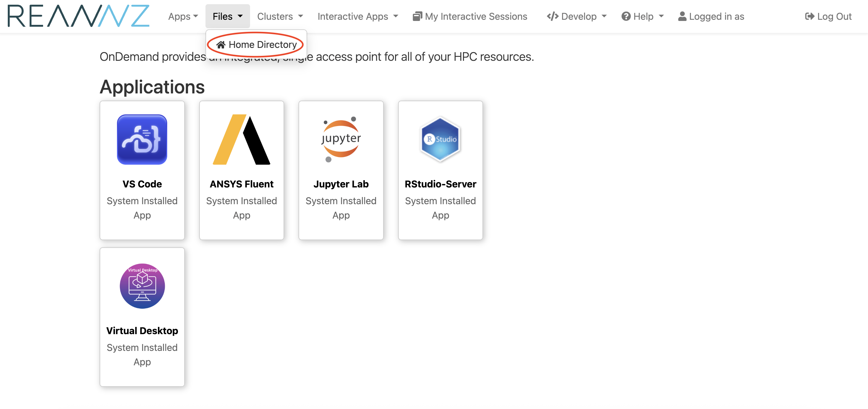
Task: Open the Files menu
Action: pyautogui.click(x=227, y=16)
